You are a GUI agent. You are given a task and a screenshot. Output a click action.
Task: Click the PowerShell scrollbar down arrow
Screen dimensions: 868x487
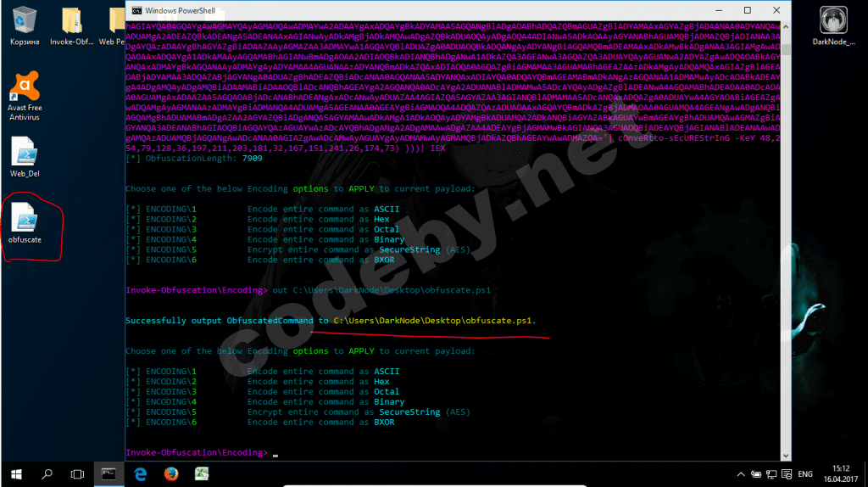point(786,456)
